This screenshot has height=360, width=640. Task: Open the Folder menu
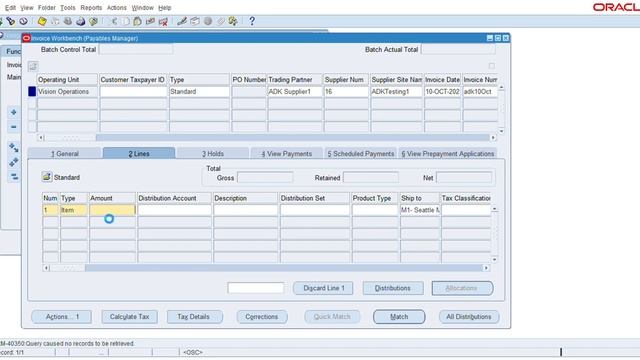(47, 8)
